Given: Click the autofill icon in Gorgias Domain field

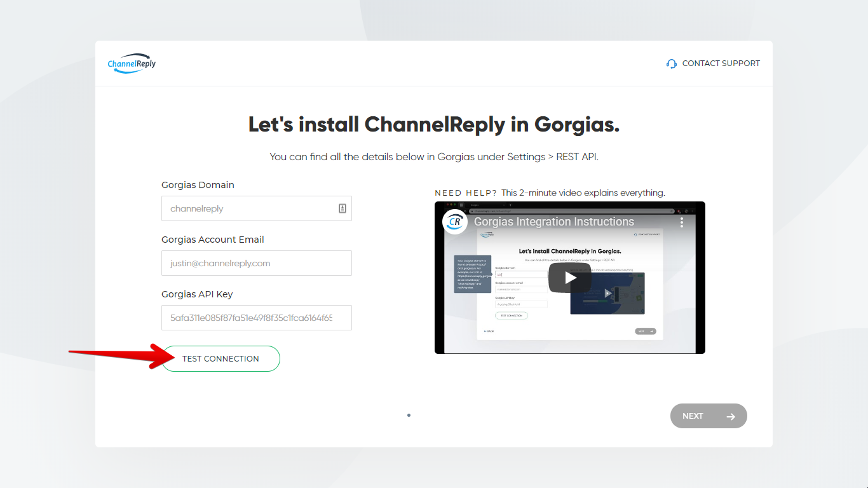Looking at the screenshot, I should click(x=342, y=208).
